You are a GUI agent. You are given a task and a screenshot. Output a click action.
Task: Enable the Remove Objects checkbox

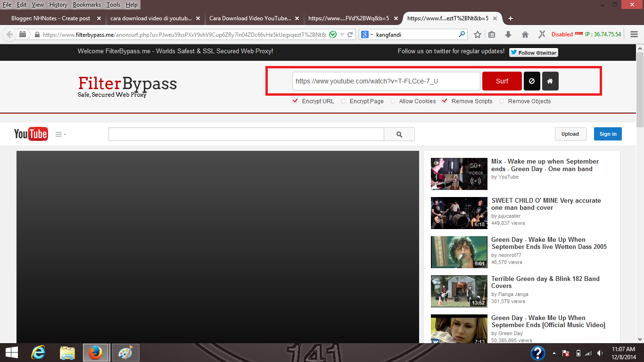tap(502, 101)
